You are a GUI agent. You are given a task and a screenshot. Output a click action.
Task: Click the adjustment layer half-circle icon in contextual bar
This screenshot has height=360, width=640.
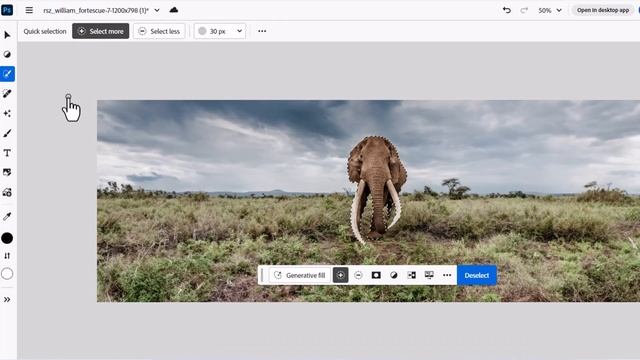[x=393, y=275]
